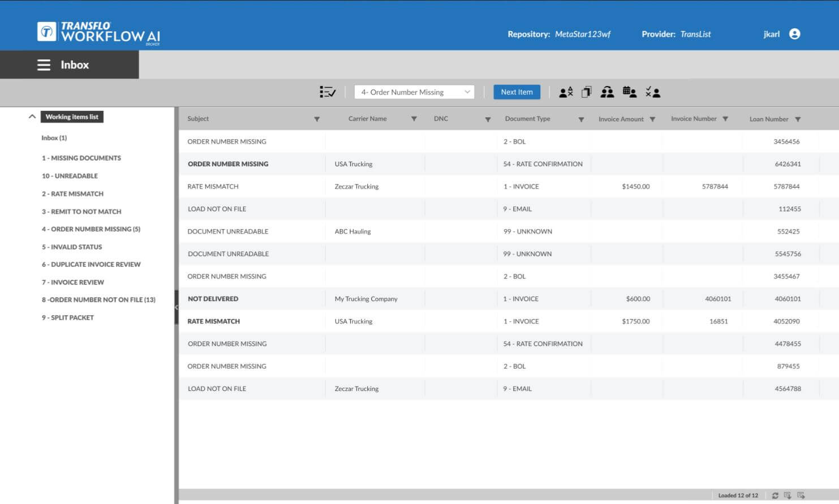839x504 pixels.
Task: Click the check-cross person toolbar icon
Action: point(653,92)
